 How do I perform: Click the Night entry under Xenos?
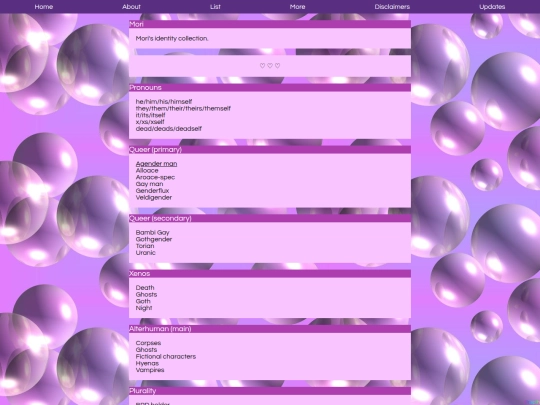pos(144,308)
